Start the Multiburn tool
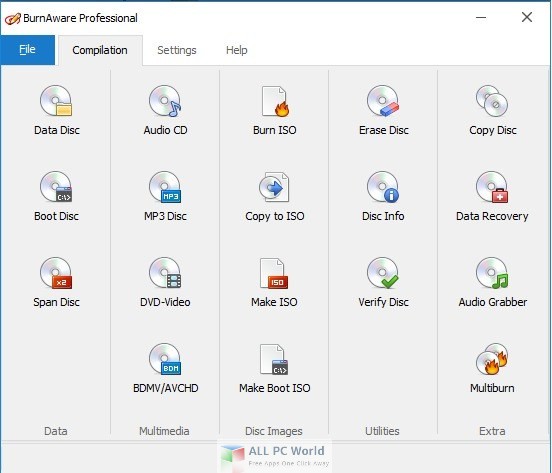Viewport: 552px width, 473px height. coord(492,368)
